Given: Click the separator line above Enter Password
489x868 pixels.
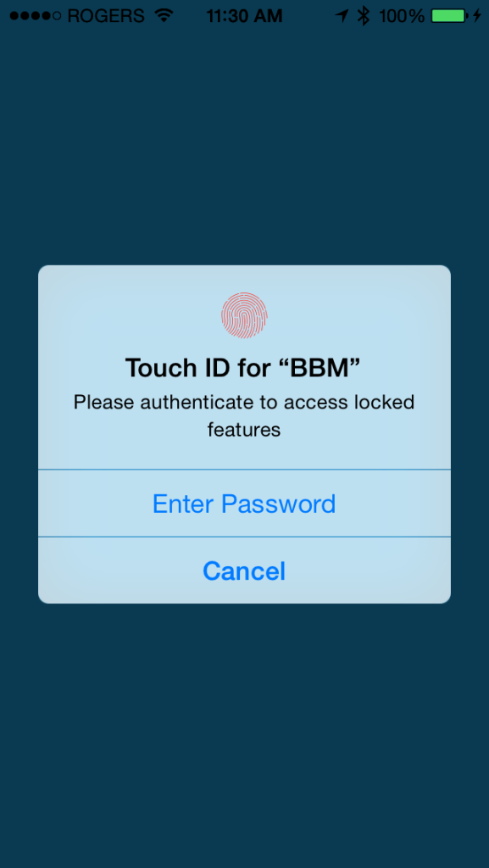Looking at the screenshot, I should click(x=244, y=470).
